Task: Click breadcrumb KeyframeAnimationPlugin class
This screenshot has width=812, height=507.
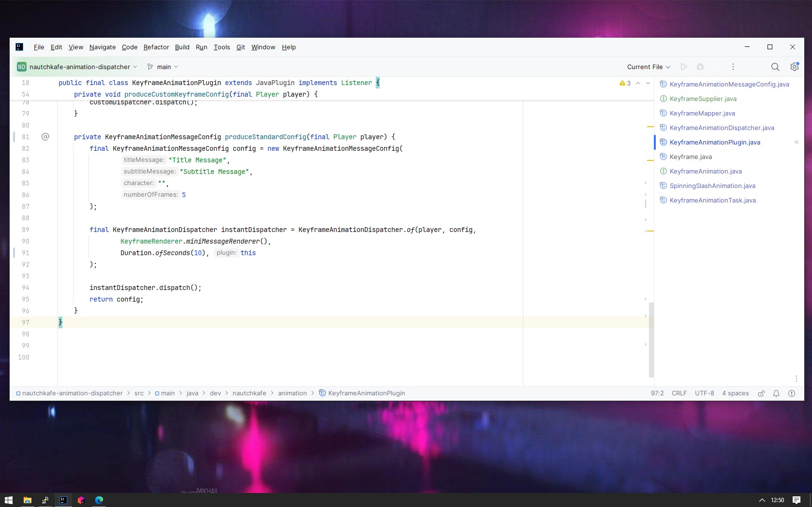Action: [x=362, y=393]
